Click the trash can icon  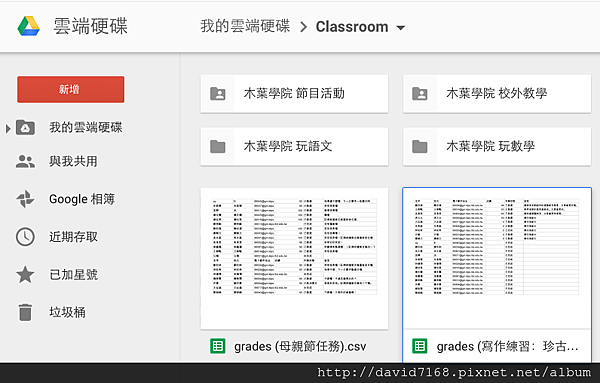(x=25, y=312)
